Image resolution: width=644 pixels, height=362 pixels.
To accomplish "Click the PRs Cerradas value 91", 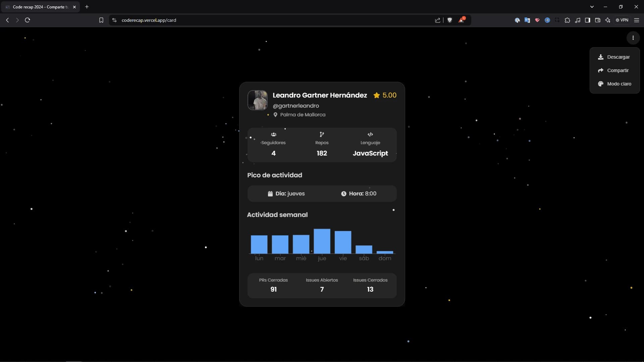I will tap(273, 289).
